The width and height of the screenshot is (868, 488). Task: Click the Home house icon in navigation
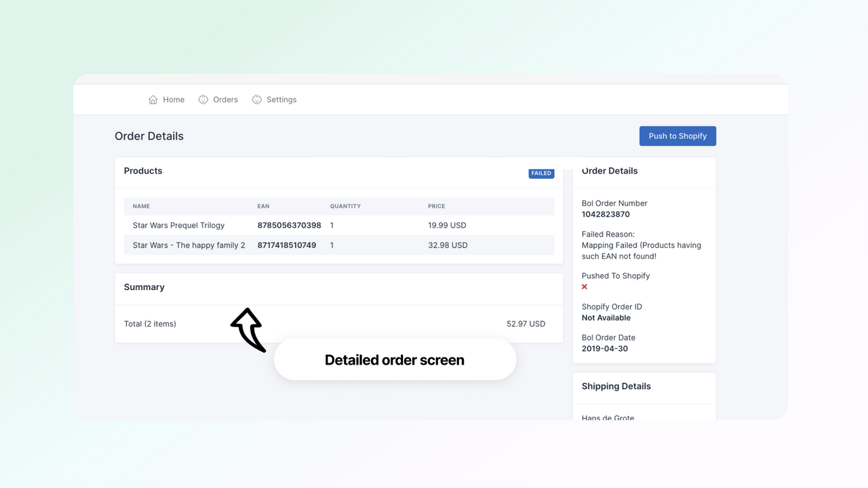(153, 99)
